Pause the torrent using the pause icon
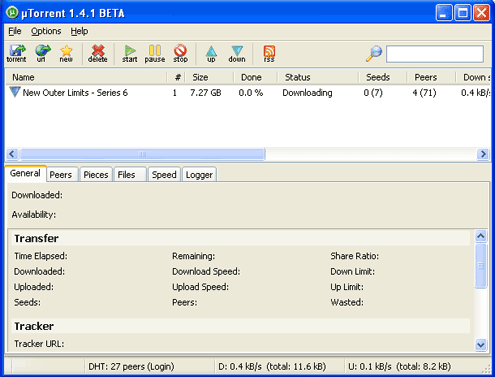 155,53
